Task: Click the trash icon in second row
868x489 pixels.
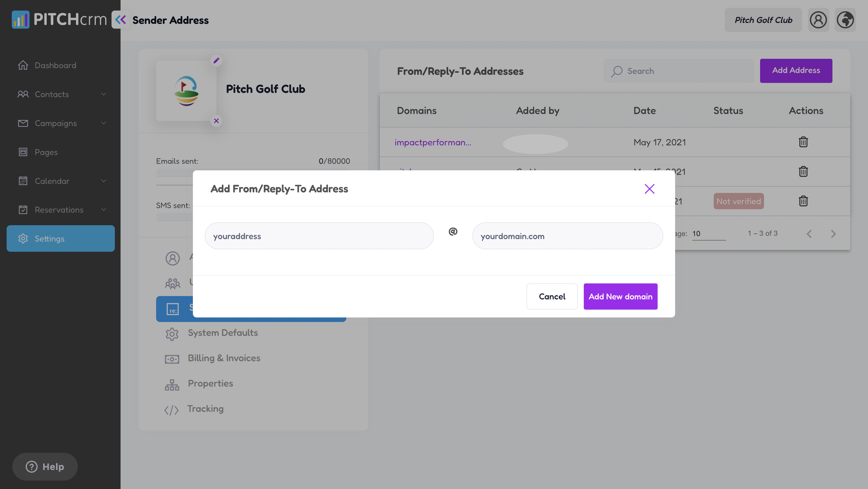Action: 803,172
